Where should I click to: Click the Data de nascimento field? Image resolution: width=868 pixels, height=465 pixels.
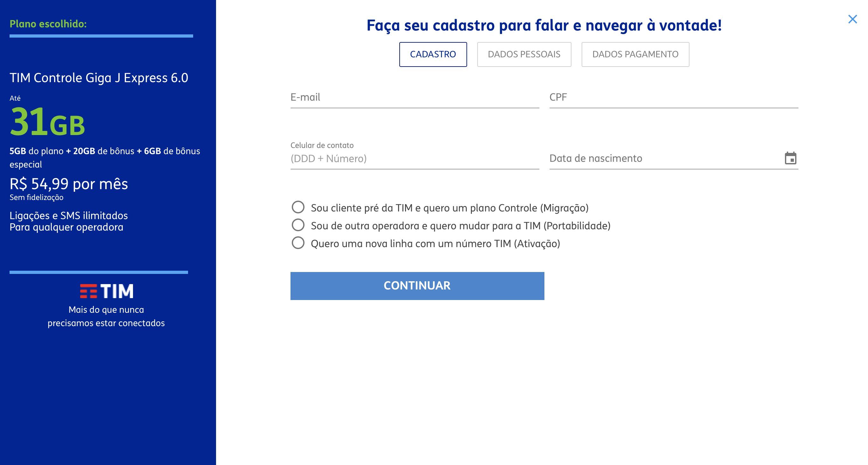[666, 159]
